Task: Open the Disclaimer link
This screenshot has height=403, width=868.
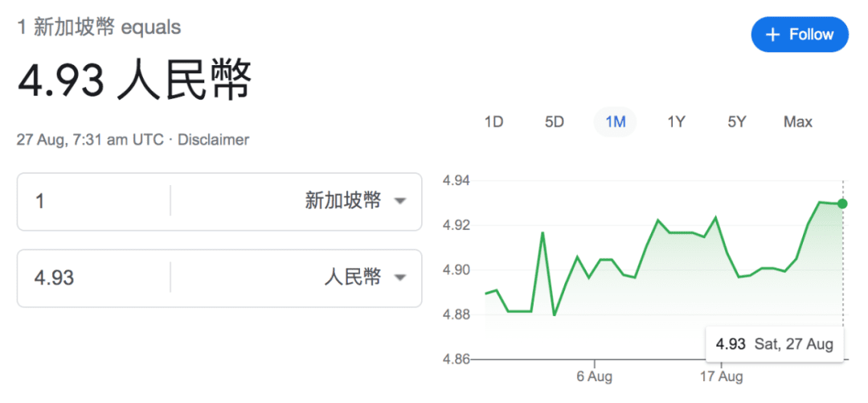Action: click(x=213, y=140)
